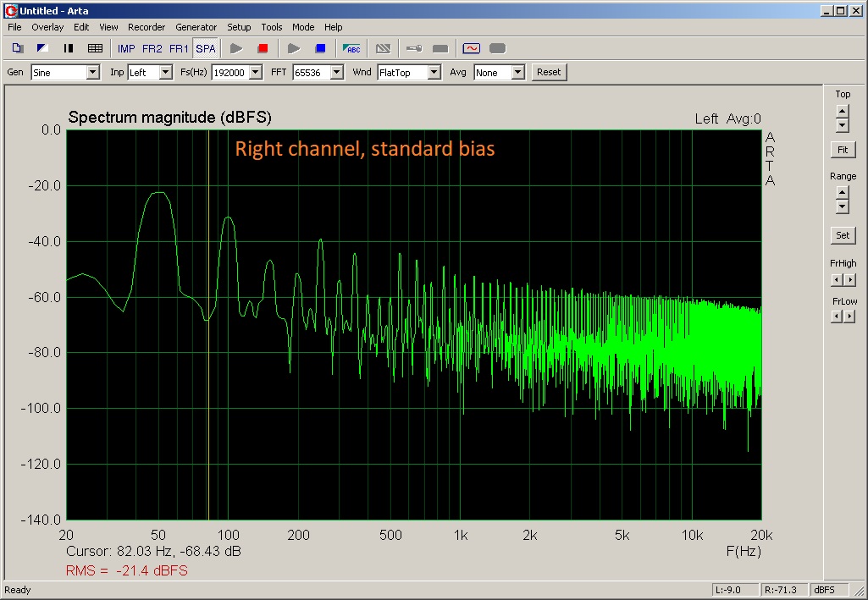
Task: Click the gray rounded shape toolbar icon
Action: (x=498, y=49)
